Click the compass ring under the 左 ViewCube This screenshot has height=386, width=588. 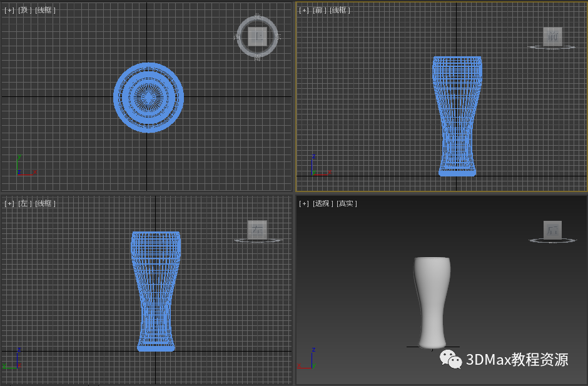click(x=258, y=240)
